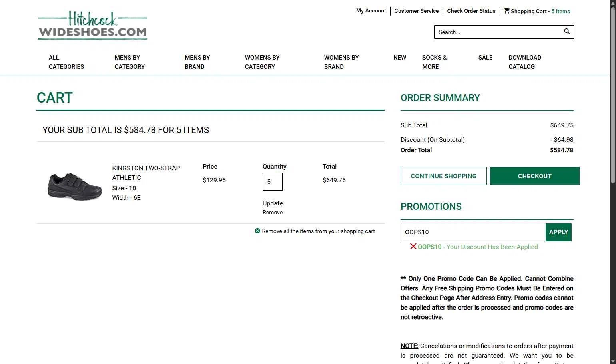Open Mens By Brand menu

coord(197,62)
